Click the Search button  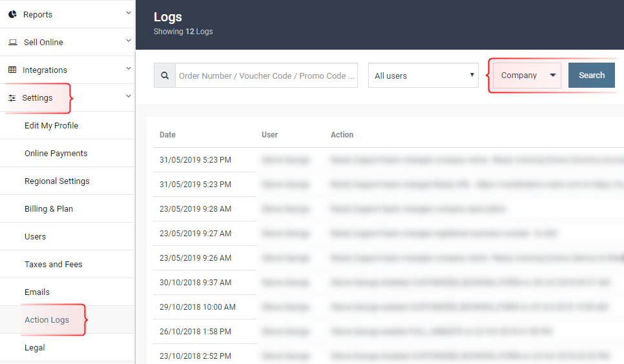[x=591, y=75]
